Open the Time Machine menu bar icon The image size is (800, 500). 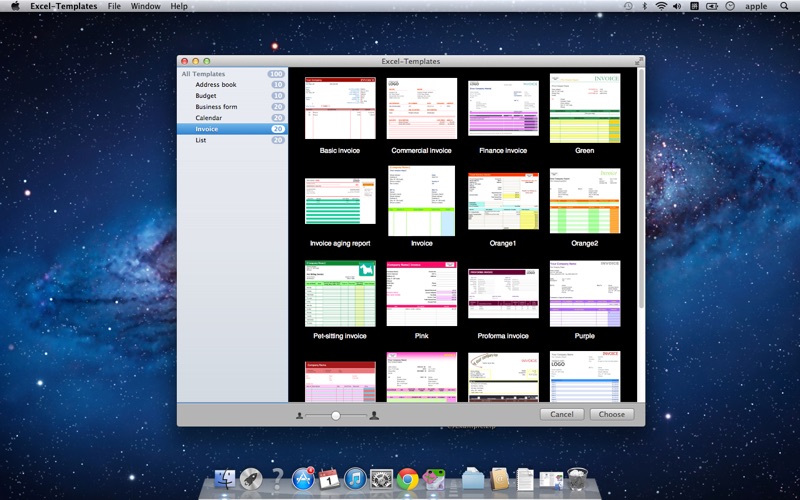pos(628,6)
